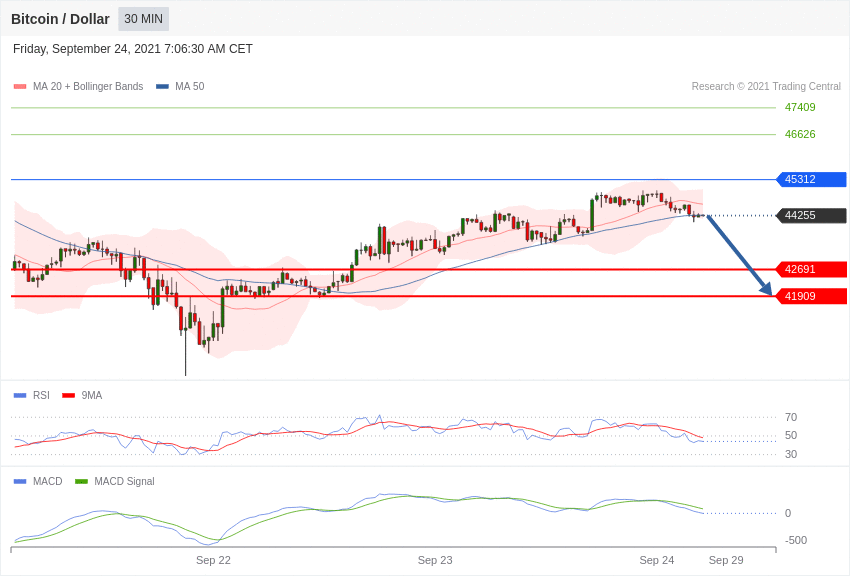Viewport: 850px width, 576px height.
Task: Click the MA 20 + Bollinger Bands legend label
Action: pyautogui.click(x=88, y=86)
